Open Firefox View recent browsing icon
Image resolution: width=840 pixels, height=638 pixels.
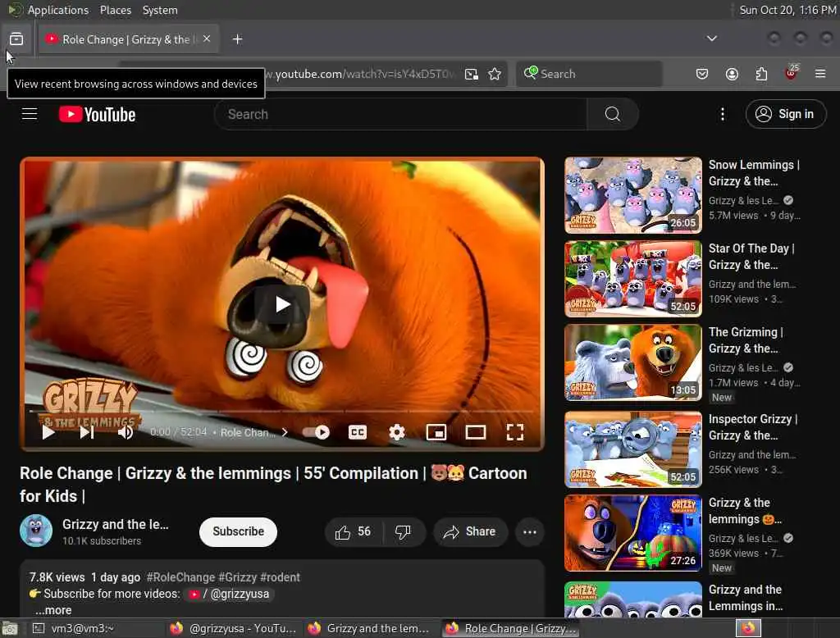16,39
